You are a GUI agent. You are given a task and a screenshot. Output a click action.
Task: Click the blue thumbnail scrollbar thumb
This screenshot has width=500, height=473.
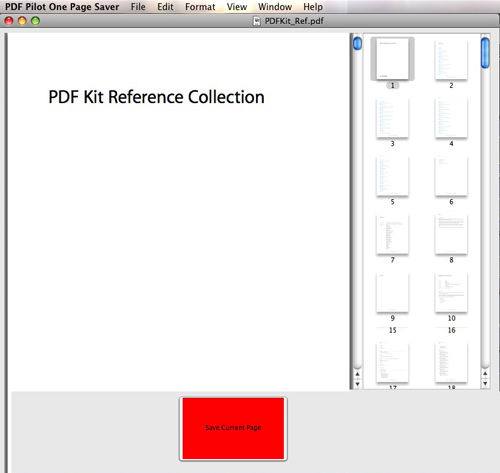pyautogui.click(x=485, y=53)
